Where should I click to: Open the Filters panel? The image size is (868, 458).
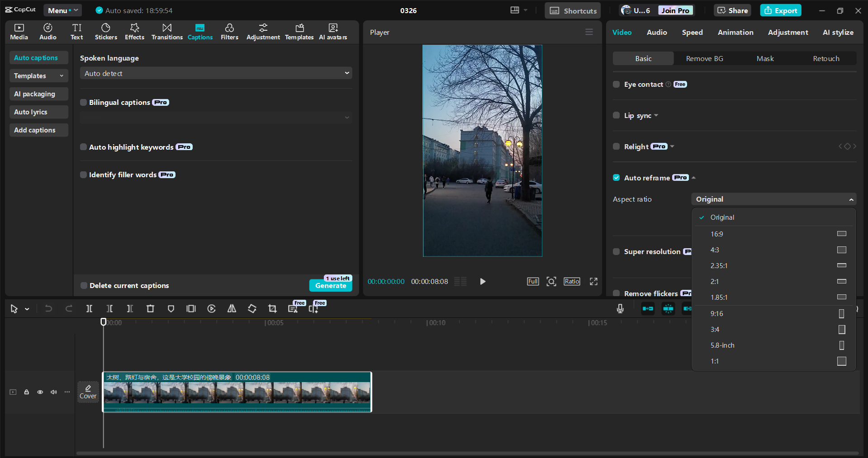(x=229, y=31)
